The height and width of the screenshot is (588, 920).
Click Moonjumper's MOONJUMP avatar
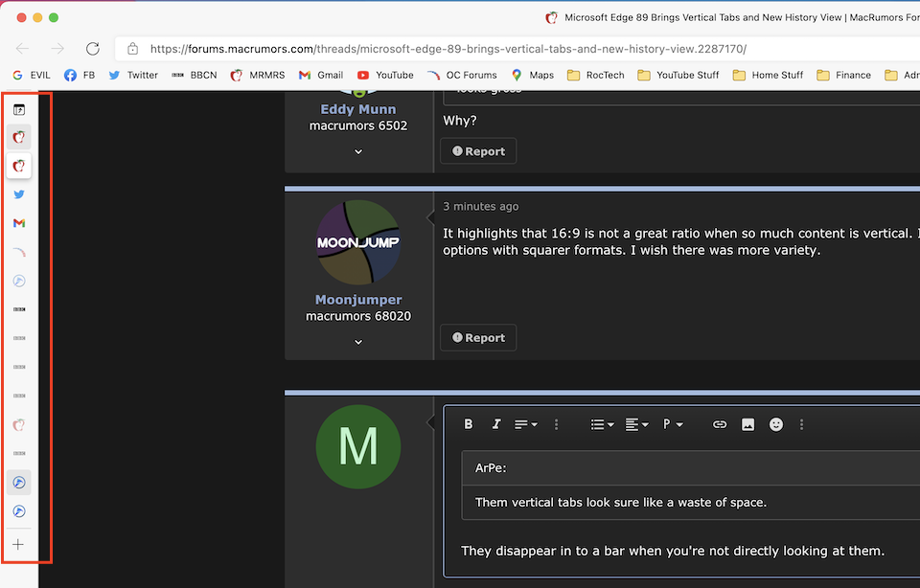[358, 242]
